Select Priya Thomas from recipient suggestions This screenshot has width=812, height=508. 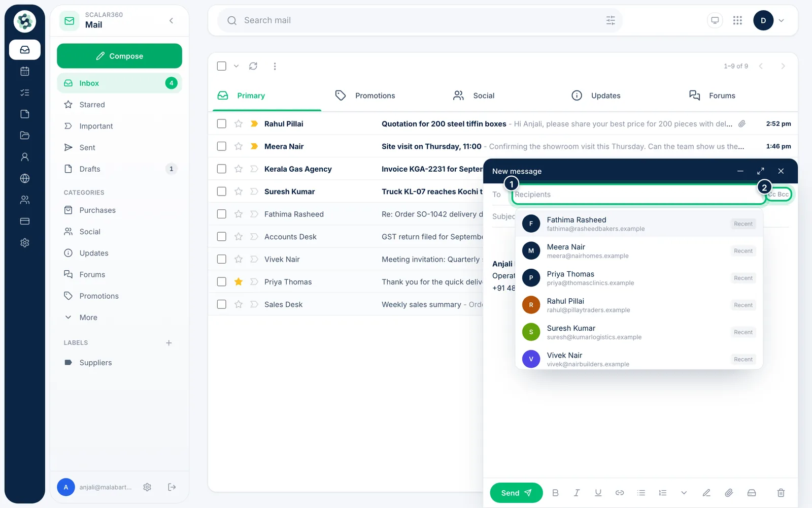click(639, 278)
